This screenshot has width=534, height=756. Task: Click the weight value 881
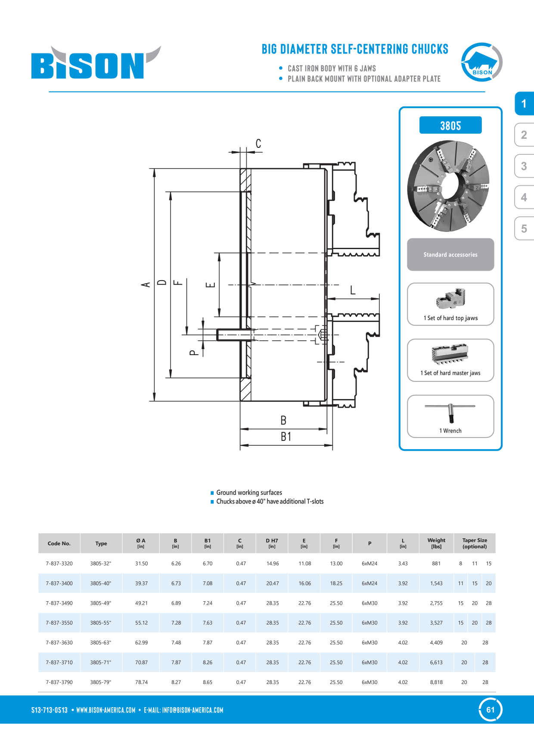(x=436, y=564)
